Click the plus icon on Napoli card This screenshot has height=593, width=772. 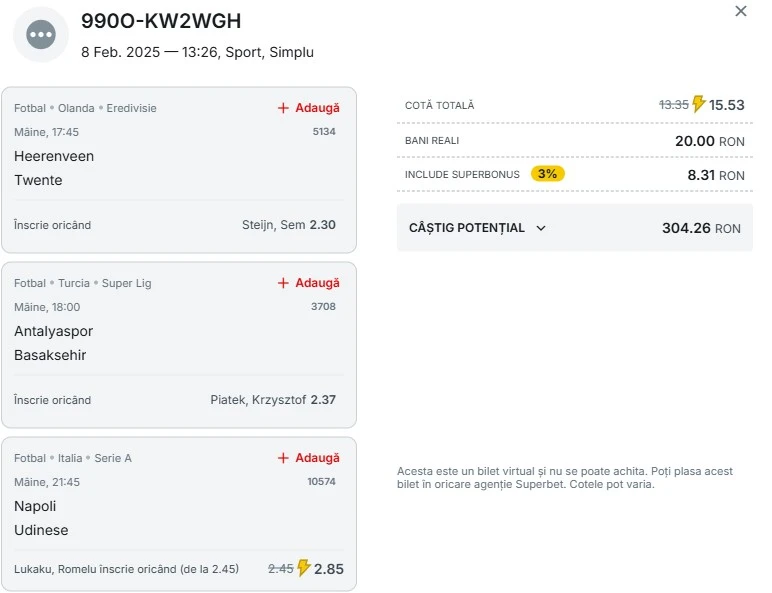pos(283,458)
